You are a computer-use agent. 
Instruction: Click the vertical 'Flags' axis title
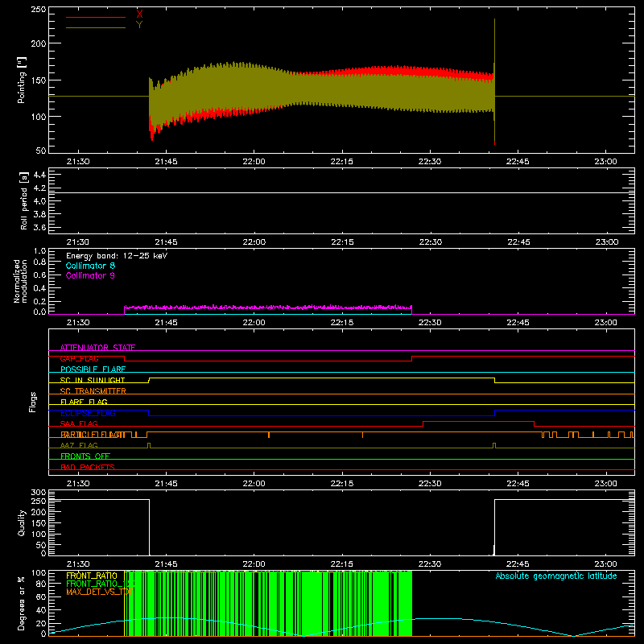[x=33, y=402]
